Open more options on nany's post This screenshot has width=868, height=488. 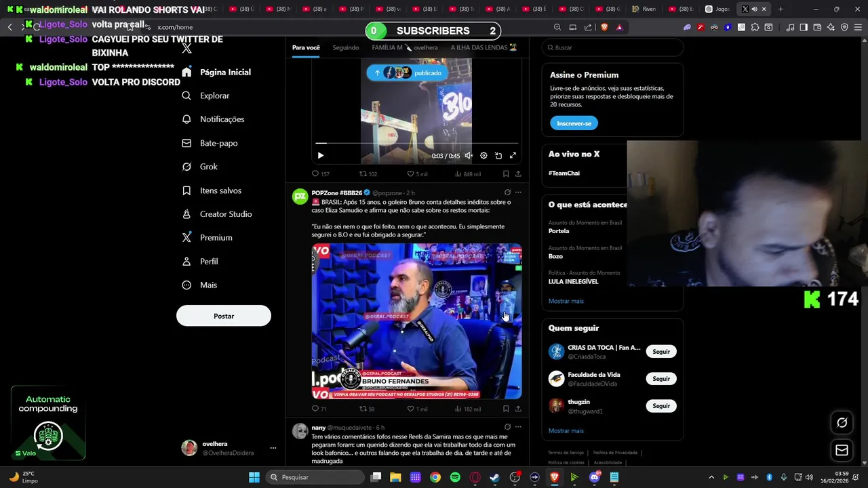coord(518,427)
